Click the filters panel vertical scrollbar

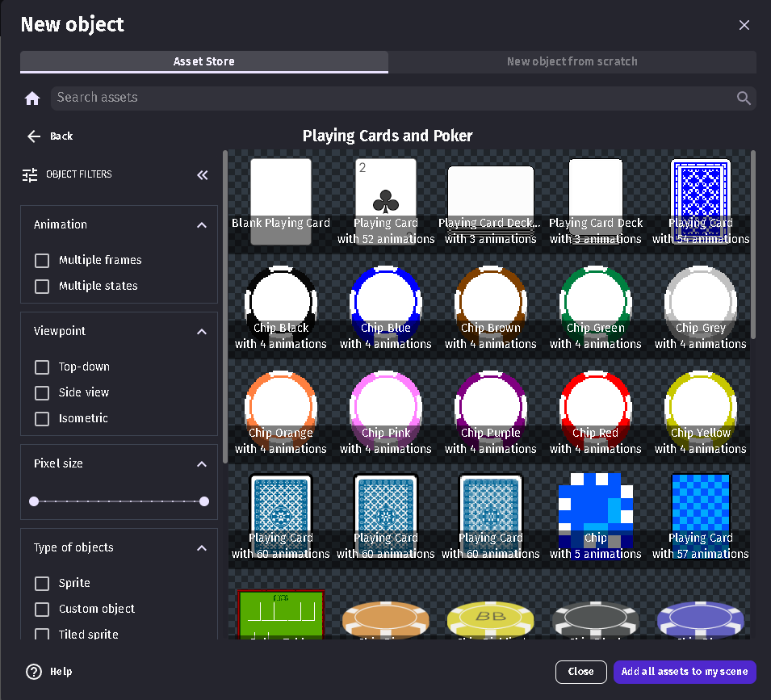(225, 307)
